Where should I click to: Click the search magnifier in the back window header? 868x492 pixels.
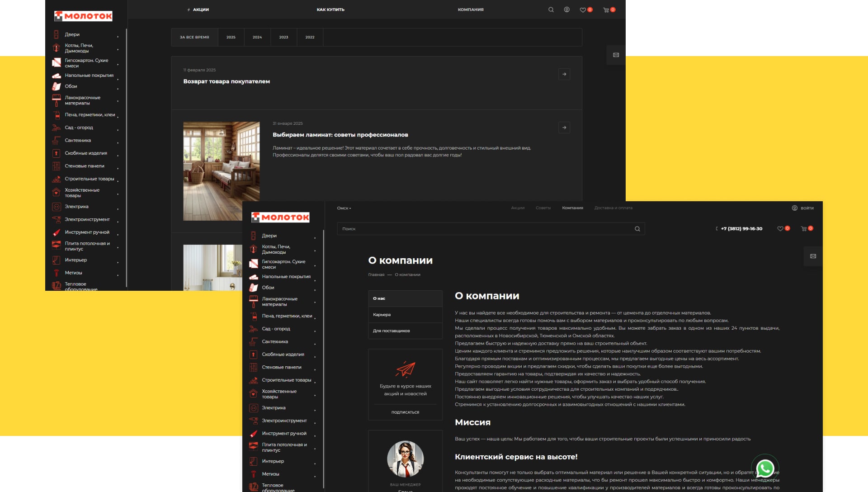click(x=551, y=9)
